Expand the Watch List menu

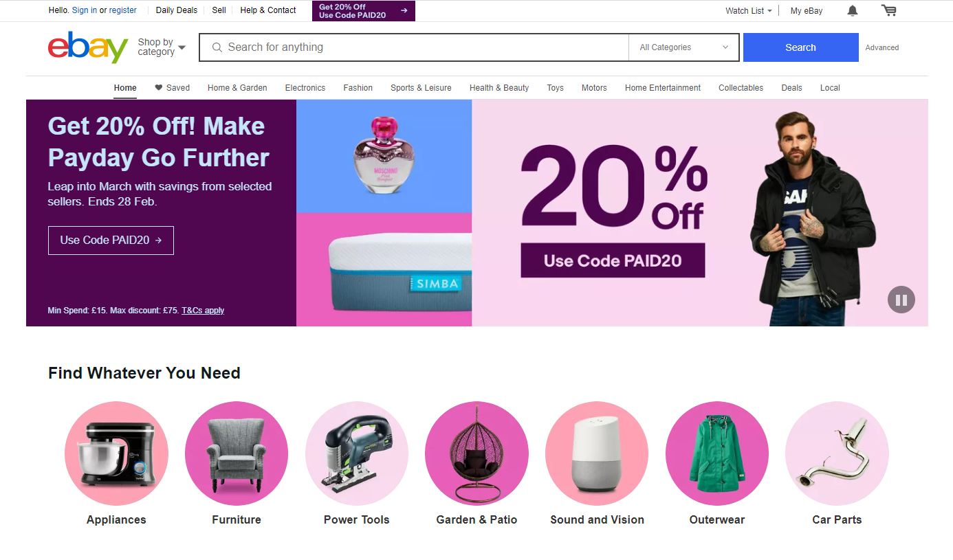[x=749, y=10]
